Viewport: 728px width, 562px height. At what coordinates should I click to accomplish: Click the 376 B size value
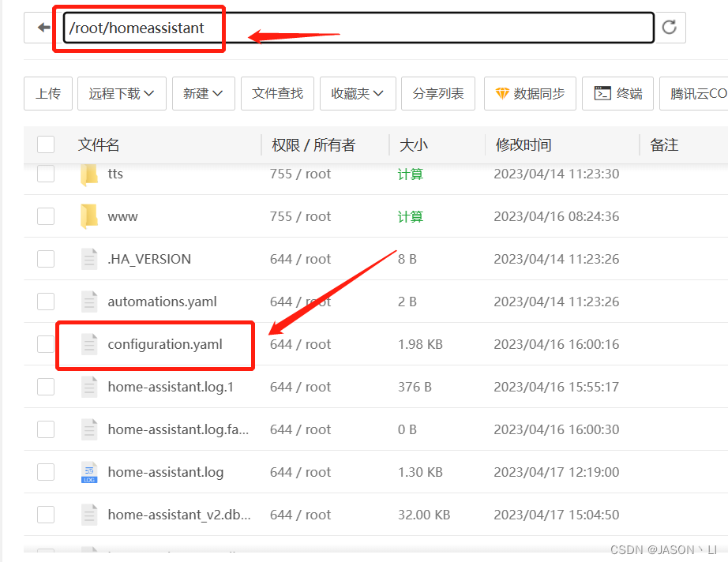415,387
